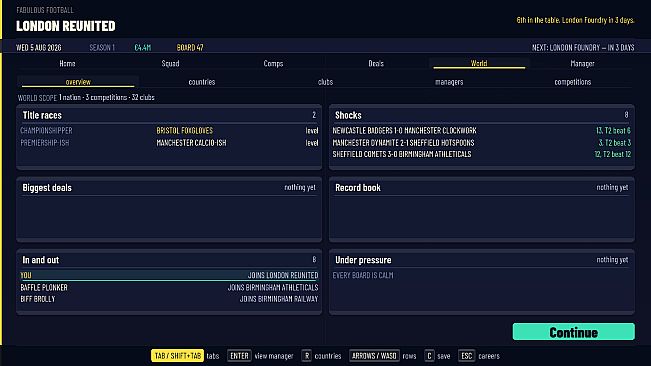
Task: Click the Record book panel heading
Action: (357, 188)
